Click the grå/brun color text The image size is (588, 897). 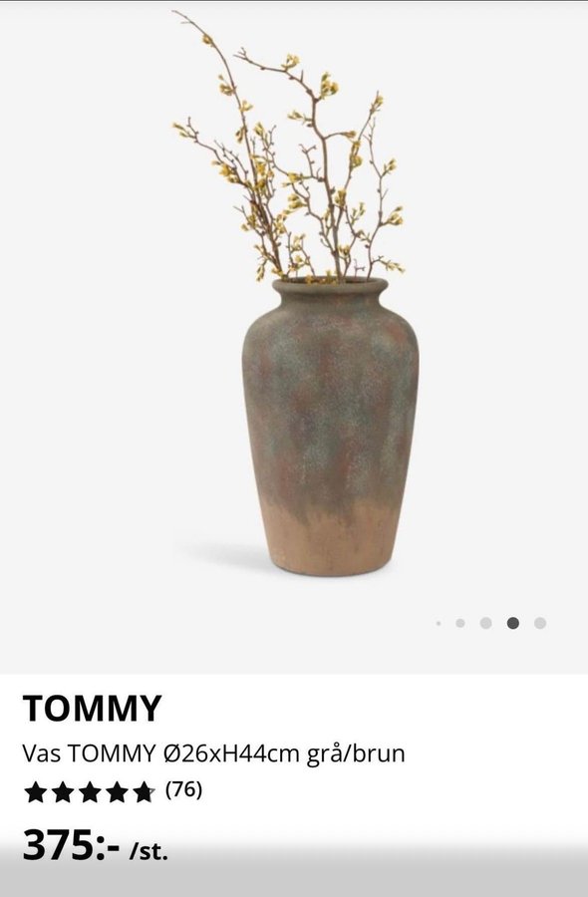coord(356,754)
